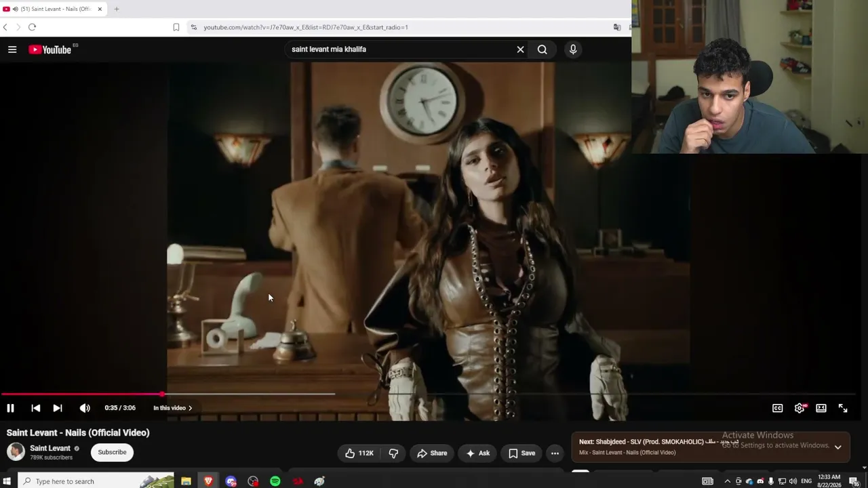Go to the previous video

click(35, 408)
